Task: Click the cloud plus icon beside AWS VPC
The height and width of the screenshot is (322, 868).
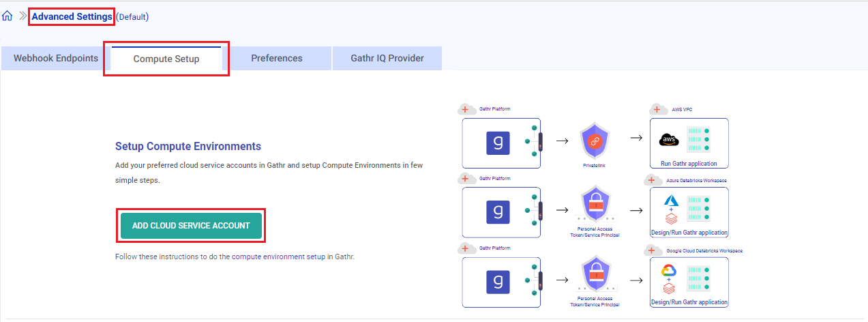Action: [x=659, y=109]
